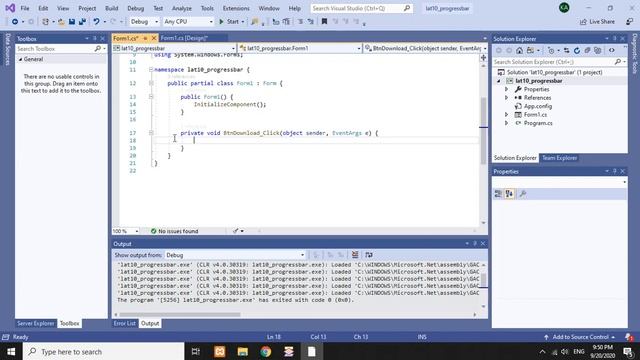Open the Build menu

click(111, 8)
